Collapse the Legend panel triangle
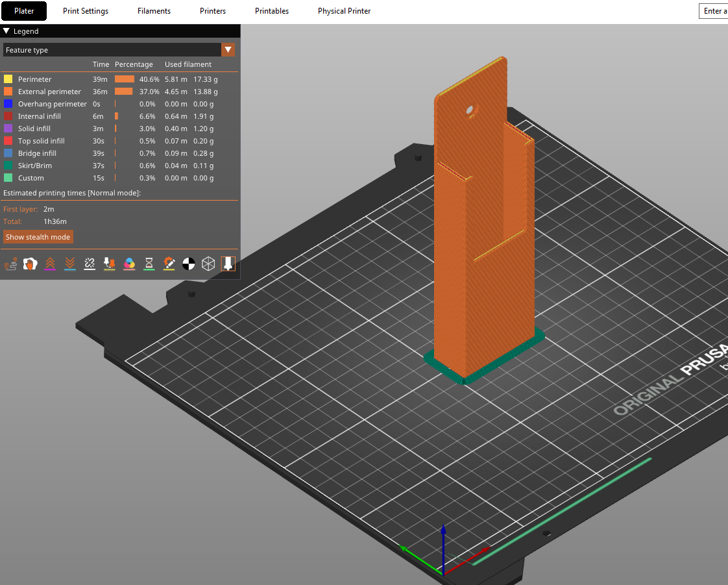 6,31
